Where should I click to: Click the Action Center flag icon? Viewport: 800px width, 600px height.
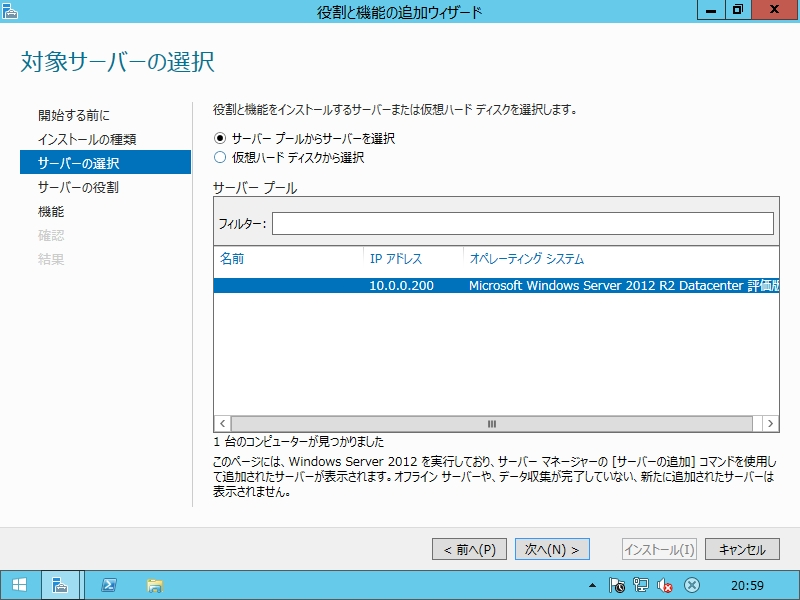pos(617,585)
